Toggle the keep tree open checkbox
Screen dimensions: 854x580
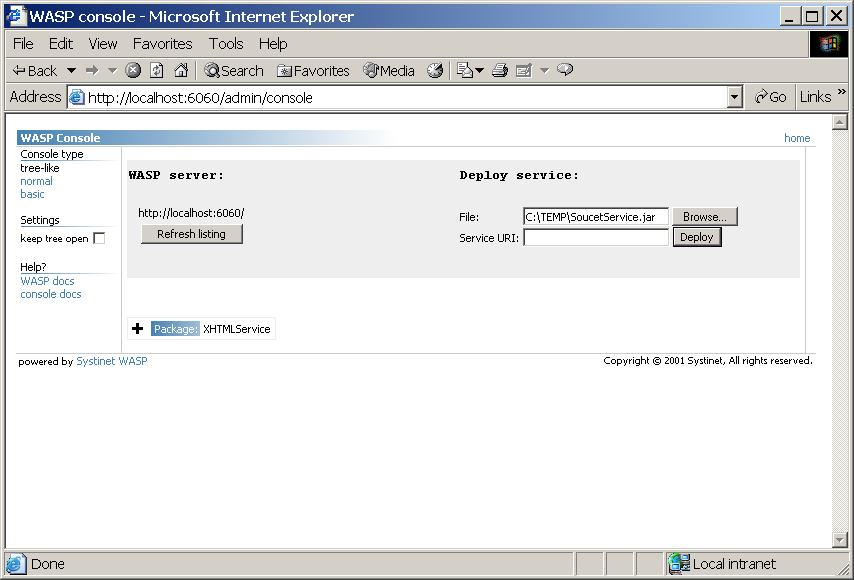(99, 239)
